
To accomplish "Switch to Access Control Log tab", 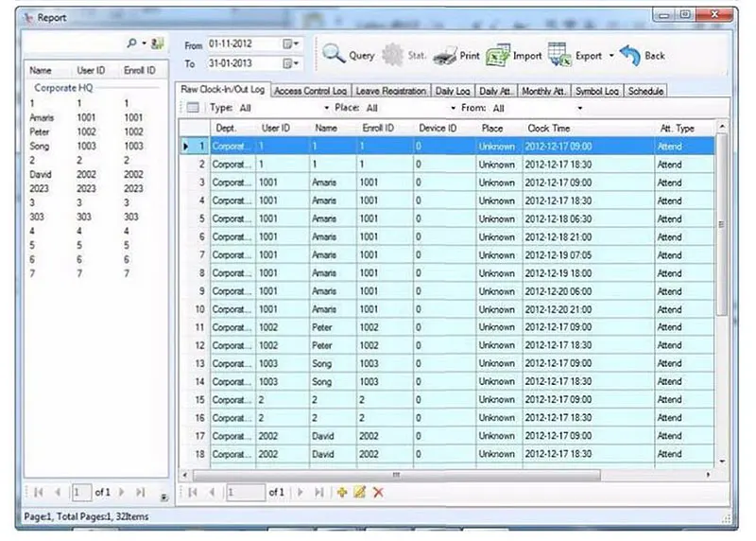I will coord(311,91).
